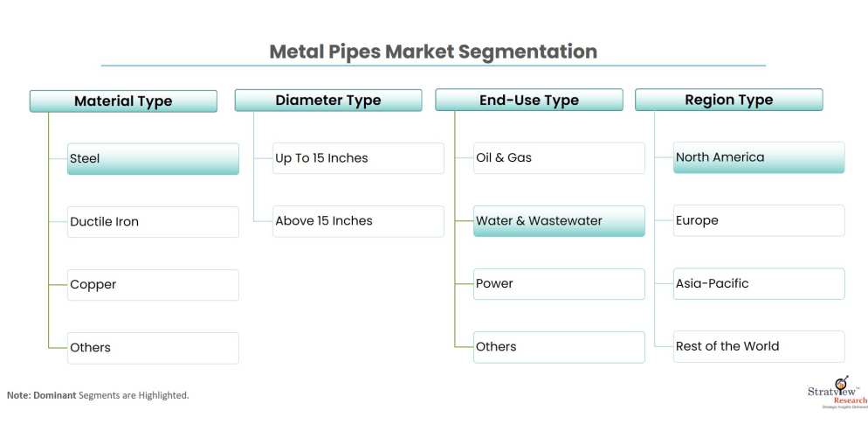
Task: Choose the Above 15 Inches box
Action: coord(358,221)
